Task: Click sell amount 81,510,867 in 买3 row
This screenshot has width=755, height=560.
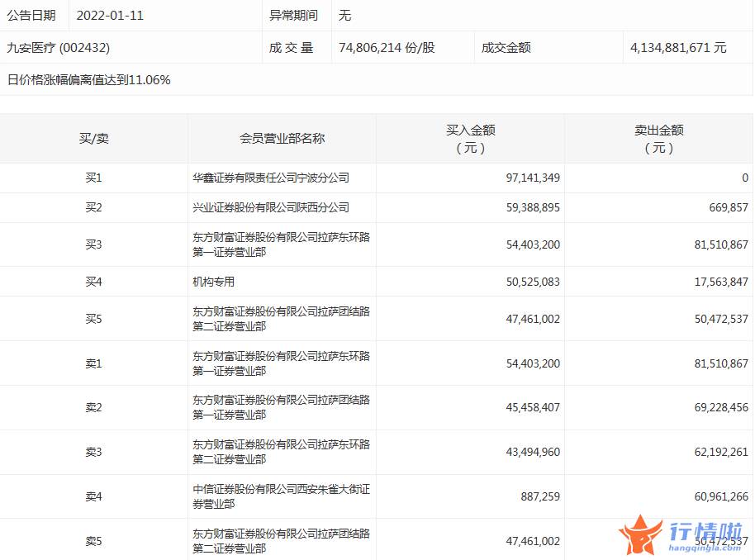Action: (721, 244)
